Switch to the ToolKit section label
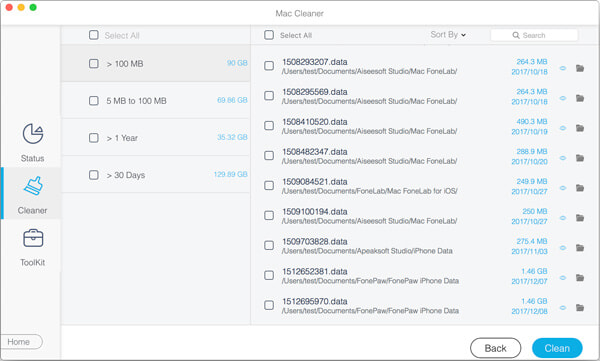 click(33, 263)
